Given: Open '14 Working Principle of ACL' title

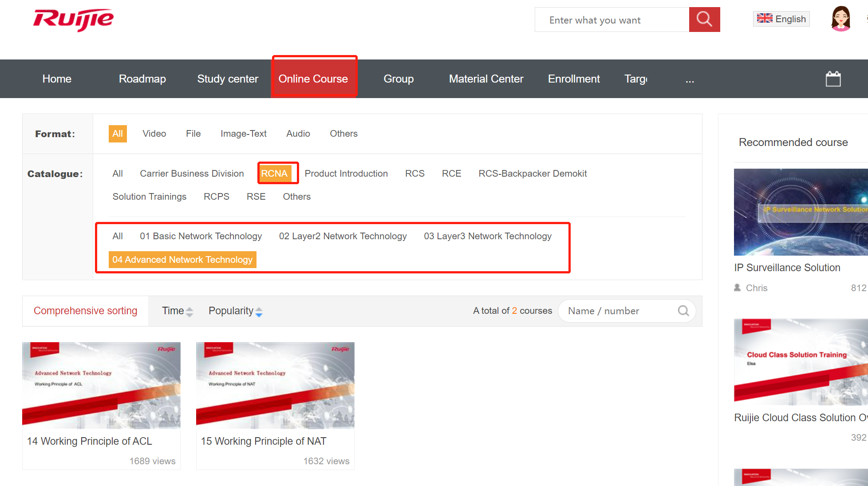Looking at the screenshot, I should coord(90,441).
